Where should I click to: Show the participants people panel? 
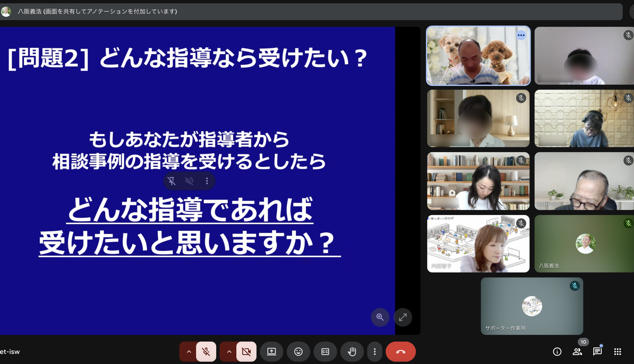click(577, 351)
